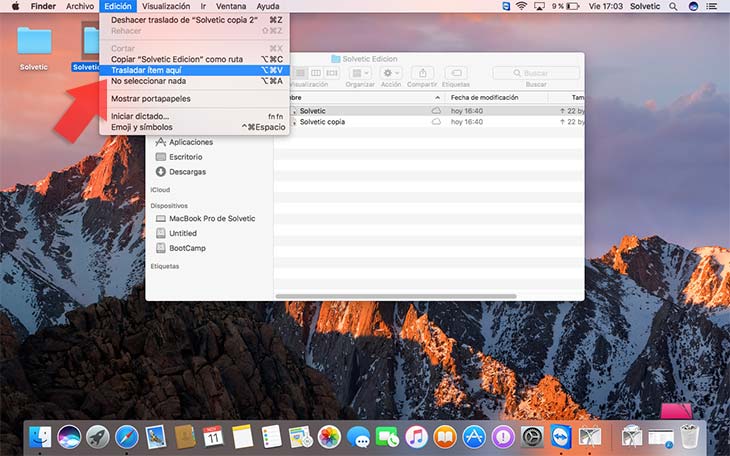Screen dimensions: 730x456
Task: Focus the Buscar search field
Action: (x=536, y=73)
